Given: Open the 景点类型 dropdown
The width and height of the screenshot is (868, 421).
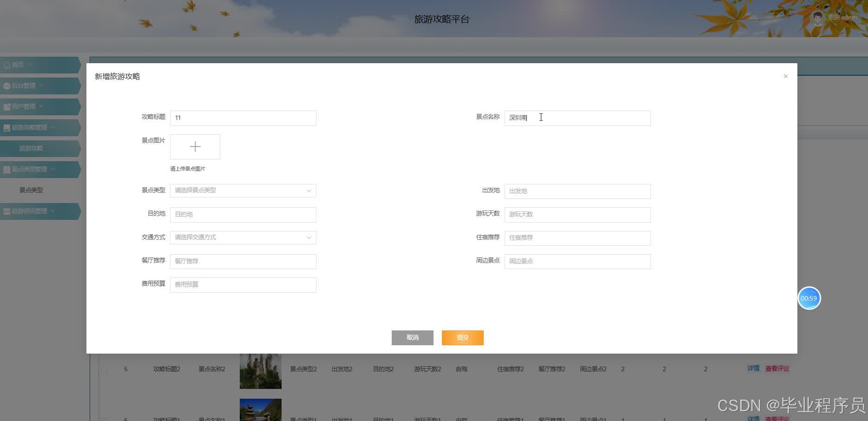Looking at the screenshot, I should click(243, 191).
